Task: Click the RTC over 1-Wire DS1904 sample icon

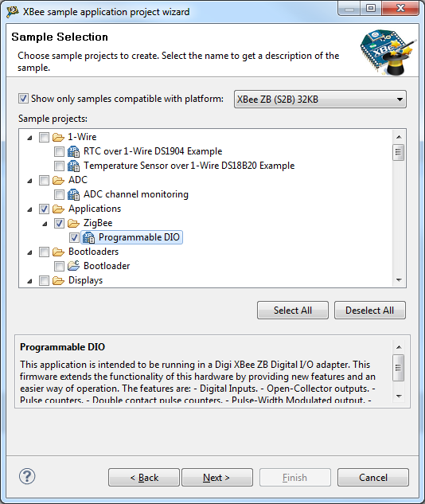Action: click(73, 151)
